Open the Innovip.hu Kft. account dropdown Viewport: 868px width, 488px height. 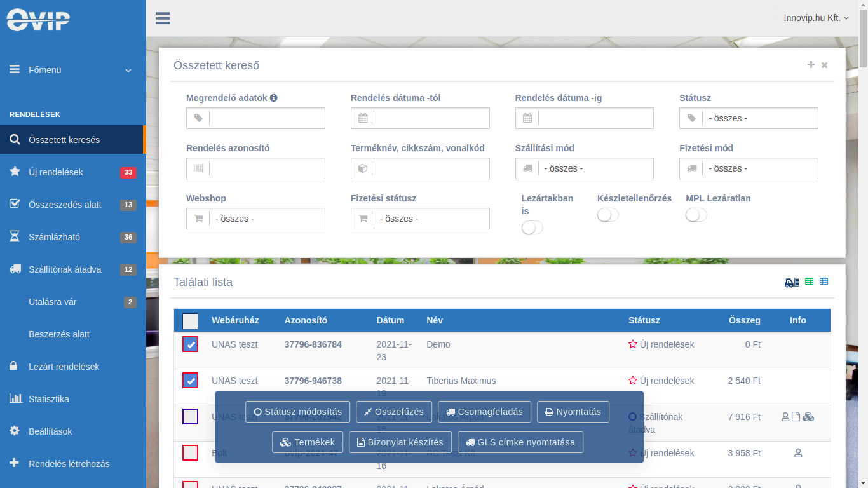(x=816, y=18)
